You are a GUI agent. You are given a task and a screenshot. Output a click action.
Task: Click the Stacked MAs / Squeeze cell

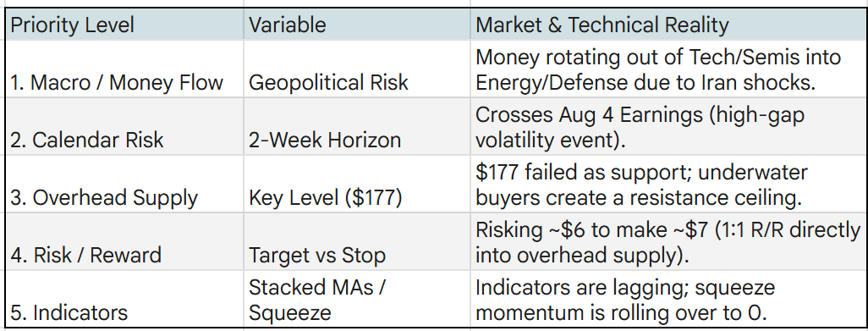(357, 299)
